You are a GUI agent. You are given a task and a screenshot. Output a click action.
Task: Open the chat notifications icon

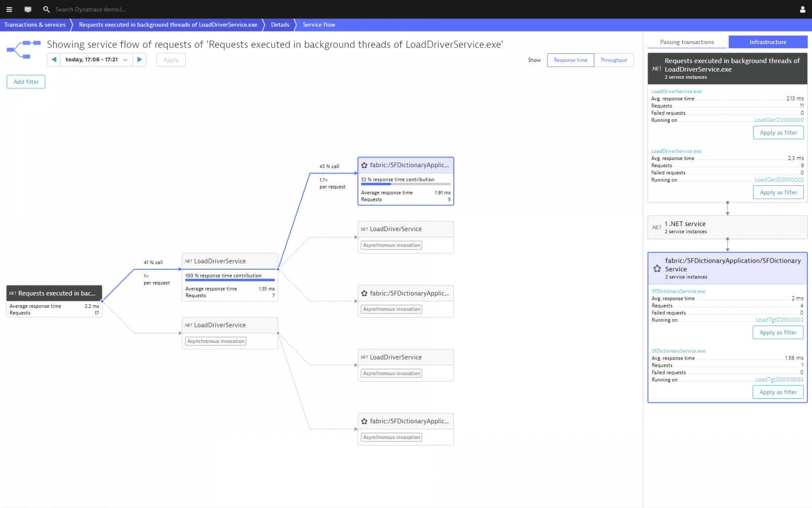pyautogui.click(x=28, y=9)
